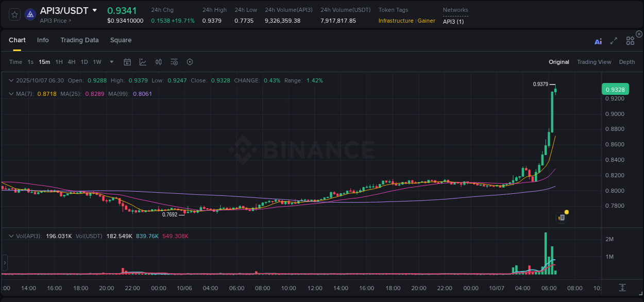The width and height of the screenshot is (644, 302).
Task: Open the indicators list settings icon
Action: pyautogui.click(x=174, y=62)
